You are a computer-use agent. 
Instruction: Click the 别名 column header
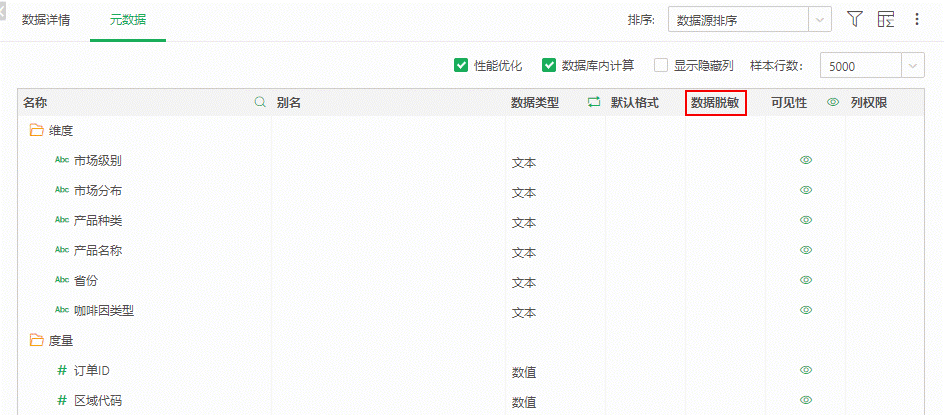point(288,103)
